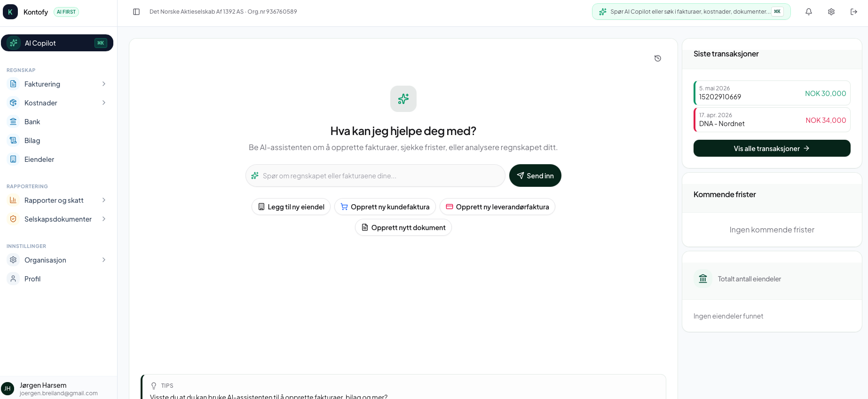Click the AI FIRST badge
This screenshot has height=399, width=868.
[x=66, y=12]
